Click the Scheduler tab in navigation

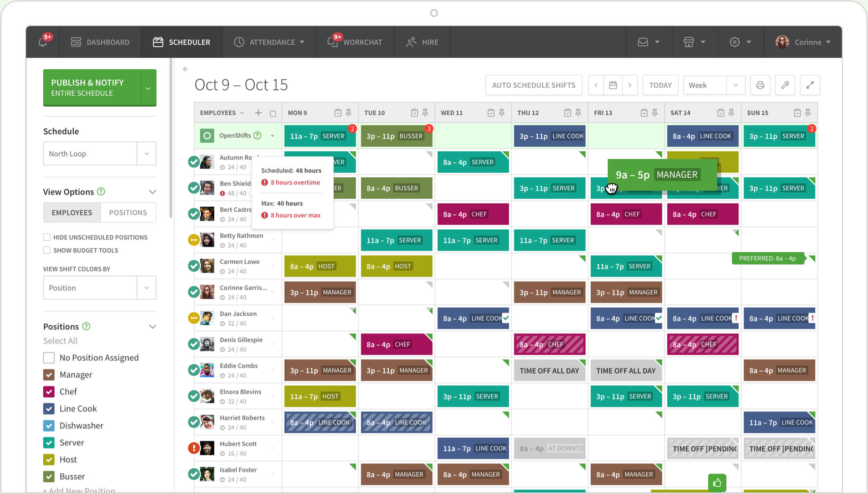(x=182, y=42)
